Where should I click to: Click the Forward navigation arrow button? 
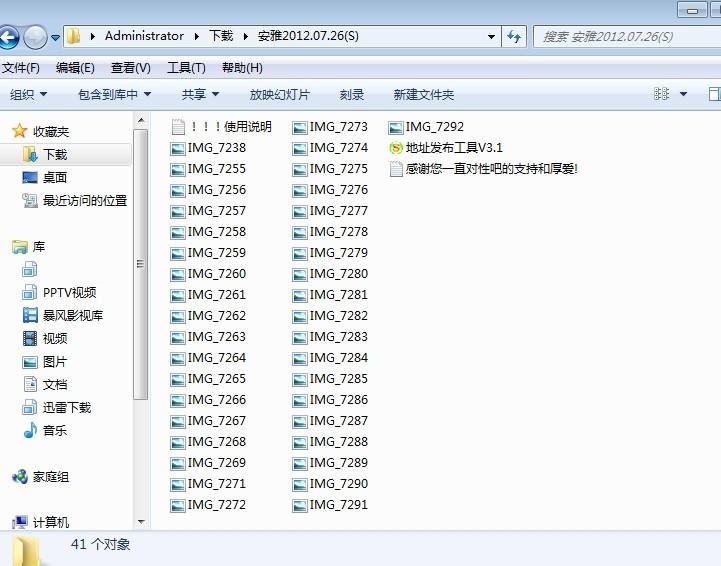(x=35, y=37)
